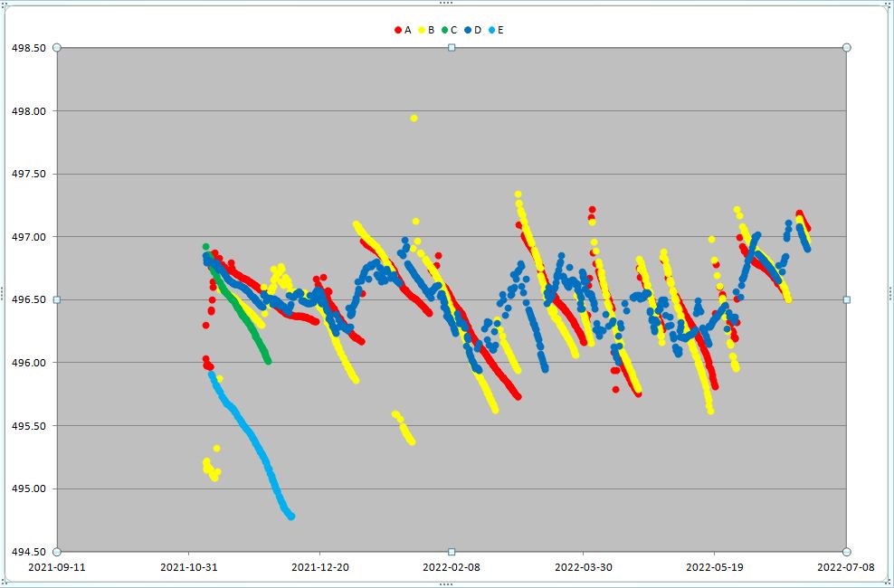Image resolution: width=894 pixels, height=588 pixels.
Task: Click the plot area right-middle square handle
Action: pyautogui.click(x=847, y=299)
